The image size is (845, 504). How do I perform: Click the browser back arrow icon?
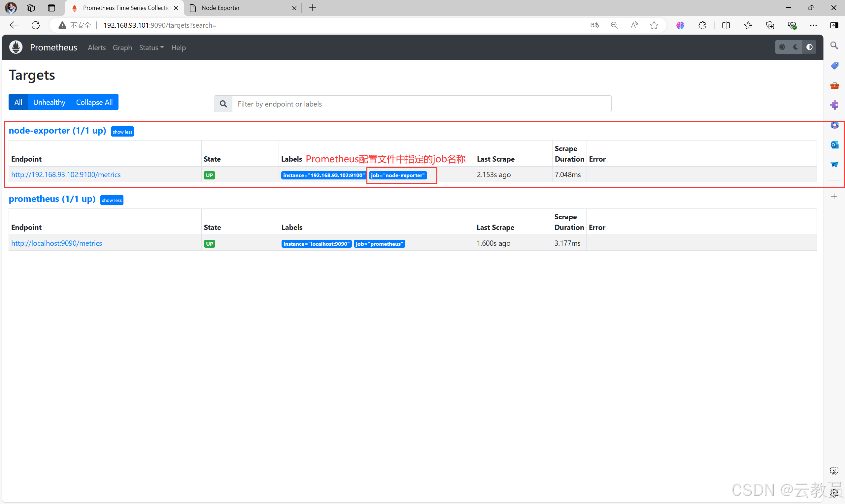click(14, 25)
